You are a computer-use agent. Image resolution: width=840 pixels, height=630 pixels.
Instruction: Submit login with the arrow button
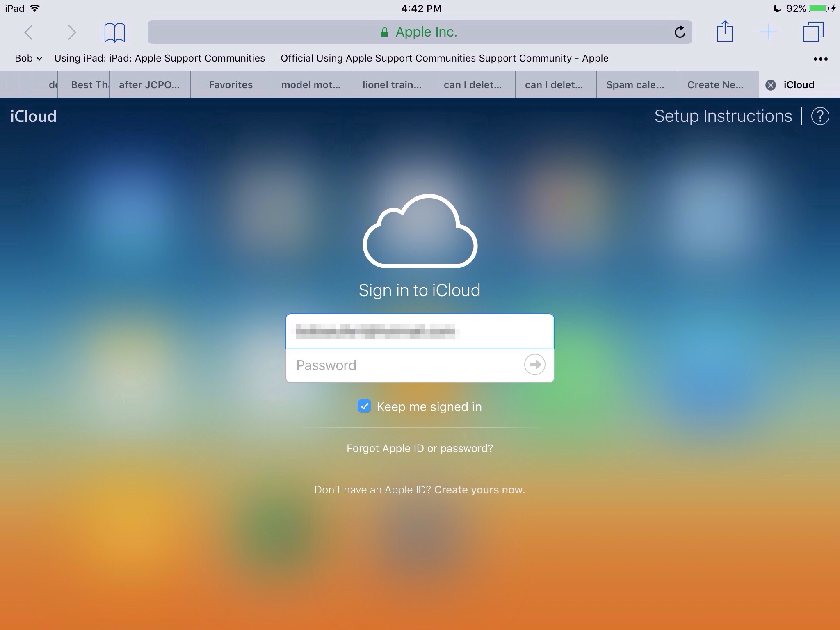point(534,365)
